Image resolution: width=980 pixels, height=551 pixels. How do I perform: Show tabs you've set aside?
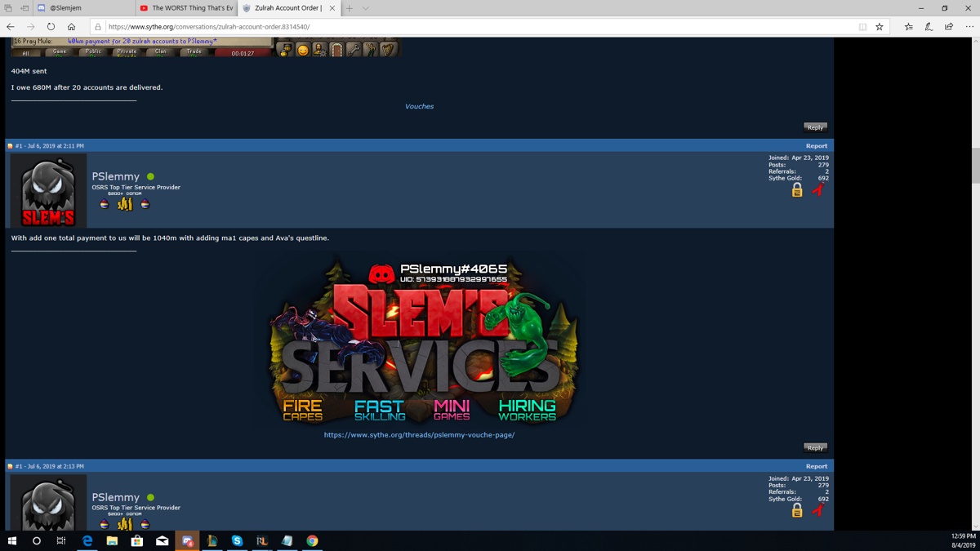(8, 8)
